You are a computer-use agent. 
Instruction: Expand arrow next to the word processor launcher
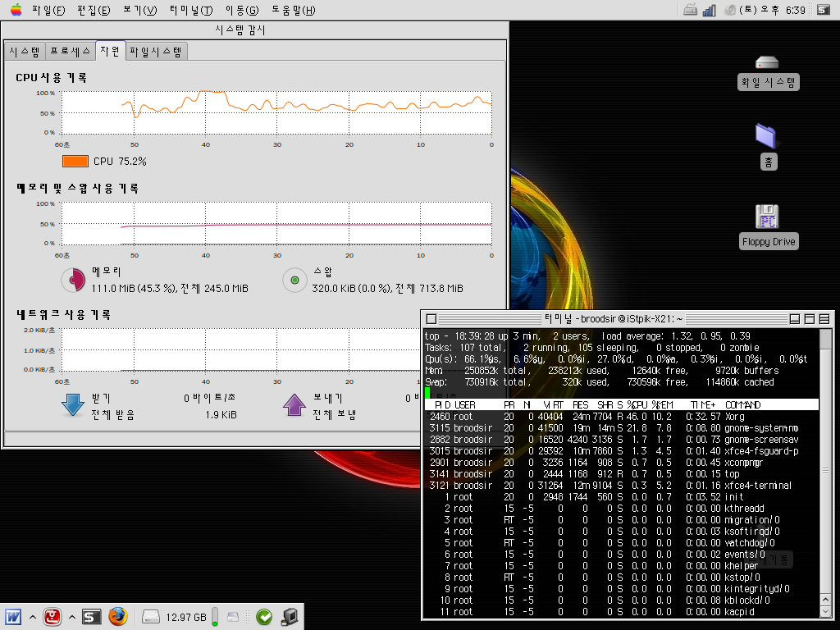[33, 616]
